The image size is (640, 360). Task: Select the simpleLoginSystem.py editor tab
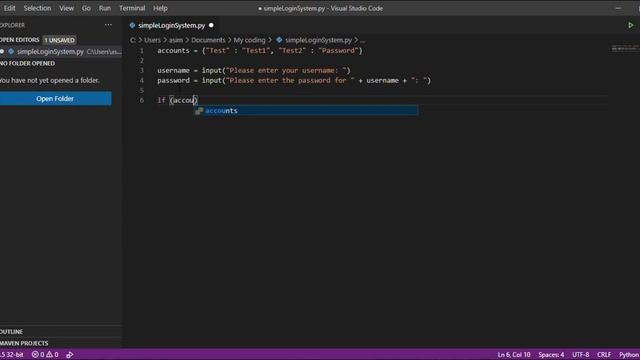coord(171,25)
